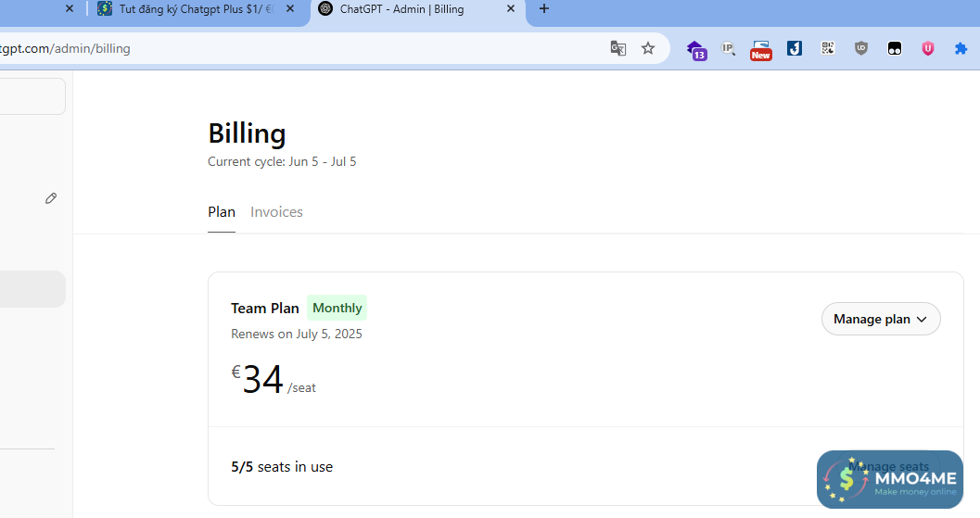The height and width of the screenshot is (518, 980).
Task: Select the Plan tab
Action: 222,212
